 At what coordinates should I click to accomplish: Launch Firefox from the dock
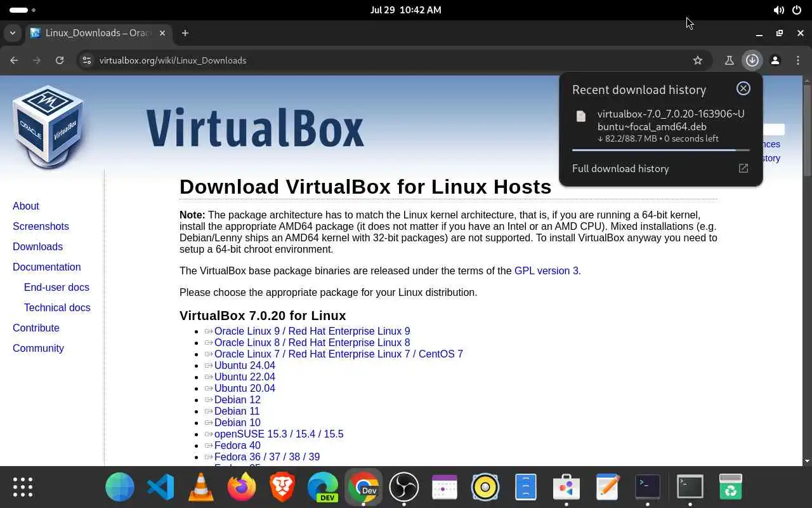point(242,487)
